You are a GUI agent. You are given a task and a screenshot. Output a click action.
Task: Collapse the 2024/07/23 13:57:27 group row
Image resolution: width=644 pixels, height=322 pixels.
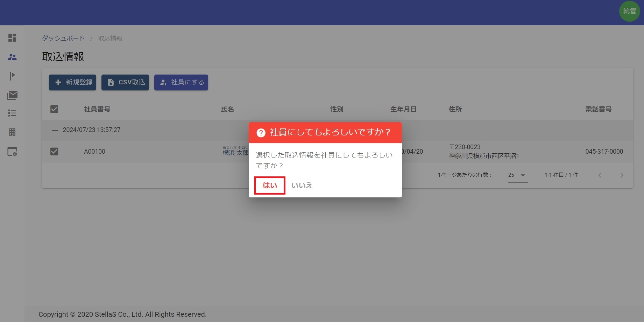point(55,130)
